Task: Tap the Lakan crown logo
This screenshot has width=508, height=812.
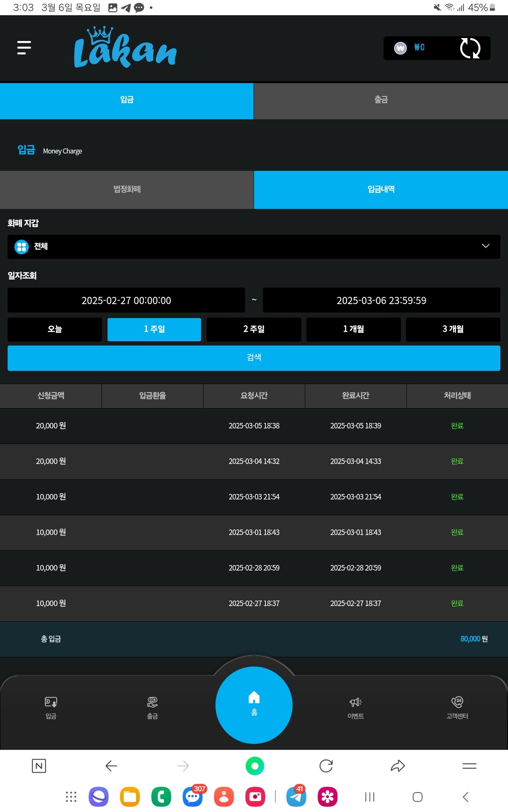Action: tap(125, 48)
